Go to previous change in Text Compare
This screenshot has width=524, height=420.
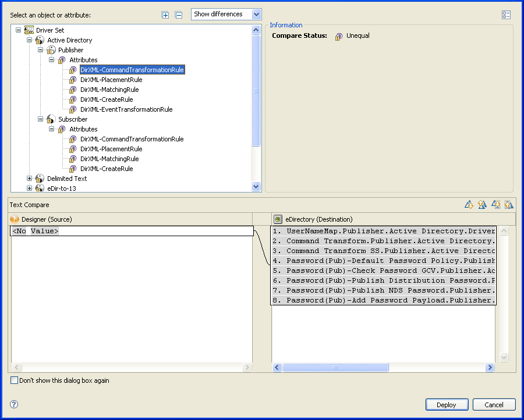tap(509, 205)
